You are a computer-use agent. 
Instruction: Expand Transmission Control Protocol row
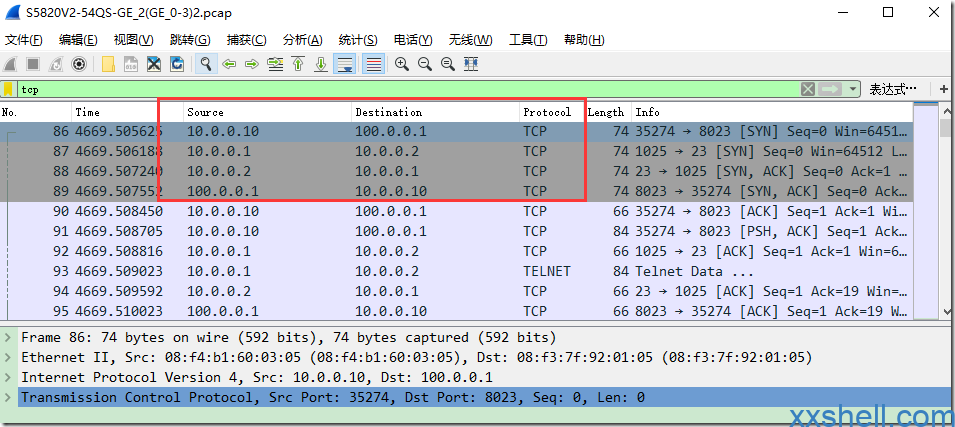click(x=8, y=397)
